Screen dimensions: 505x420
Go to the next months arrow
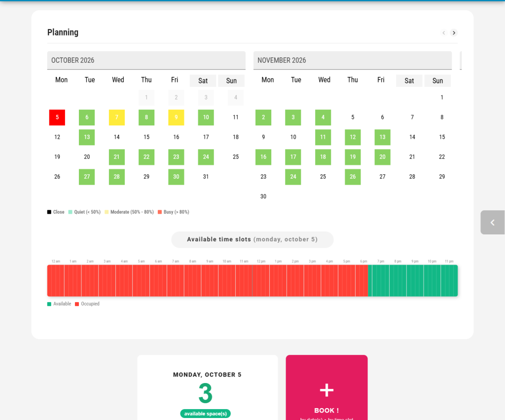[454, 33]
